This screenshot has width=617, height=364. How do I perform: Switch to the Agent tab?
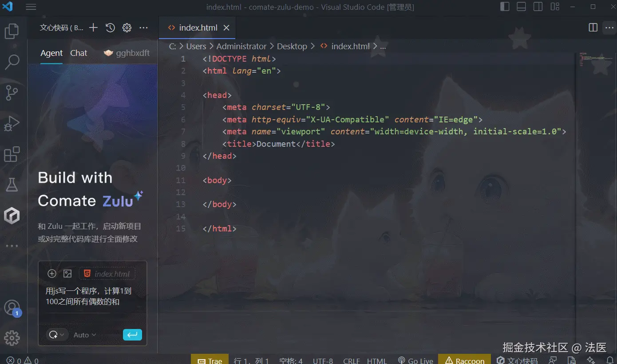[51, 53]
